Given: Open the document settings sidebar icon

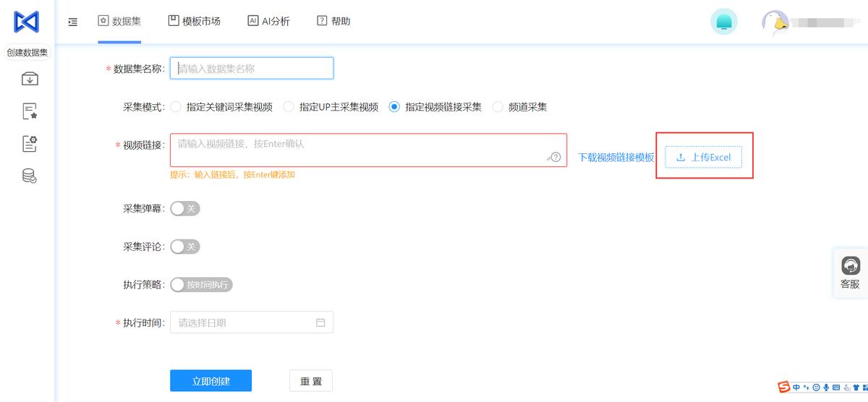Looking at the screenshot, I should click(x=30, y=144).
